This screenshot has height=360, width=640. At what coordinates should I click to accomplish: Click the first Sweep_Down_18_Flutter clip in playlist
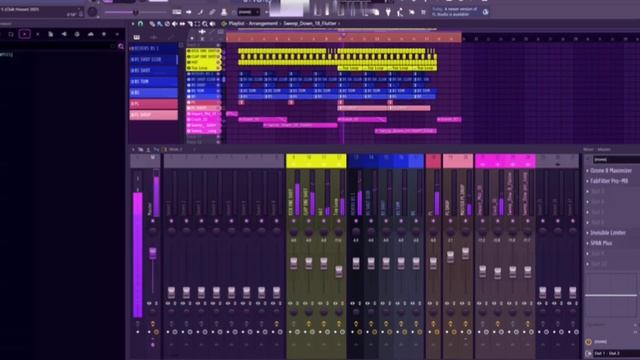click(x=300, y=125)
